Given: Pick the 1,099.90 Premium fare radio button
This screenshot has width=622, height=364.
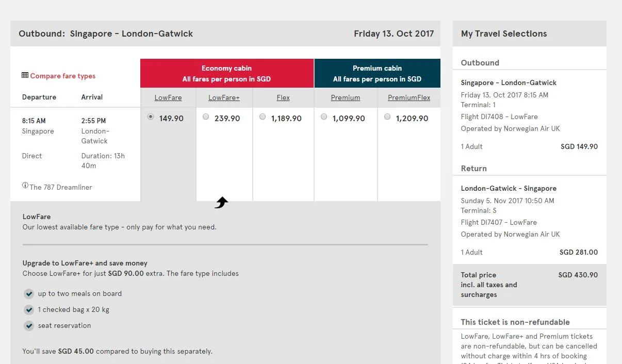Looking at the screenshot, I should (x=324, y=117).
